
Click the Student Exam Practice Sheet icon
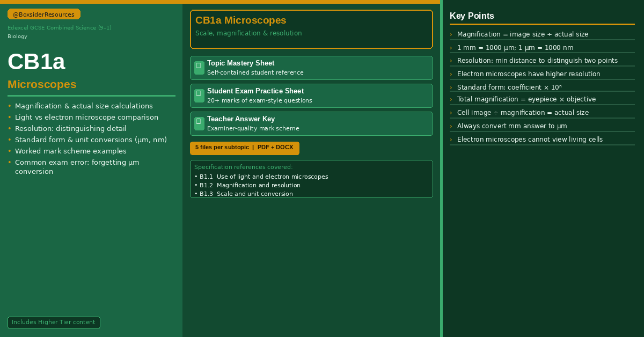[199, 96]
